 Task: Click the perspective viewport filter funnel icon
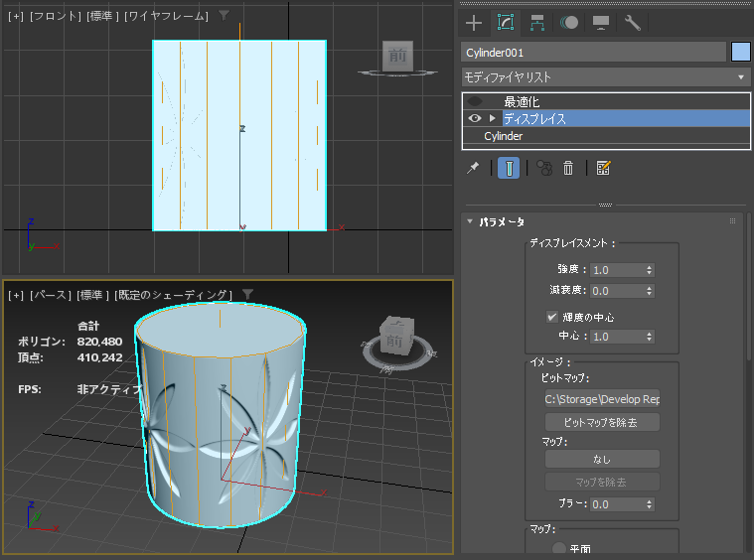pyautogui.click(x=247, y=294)
